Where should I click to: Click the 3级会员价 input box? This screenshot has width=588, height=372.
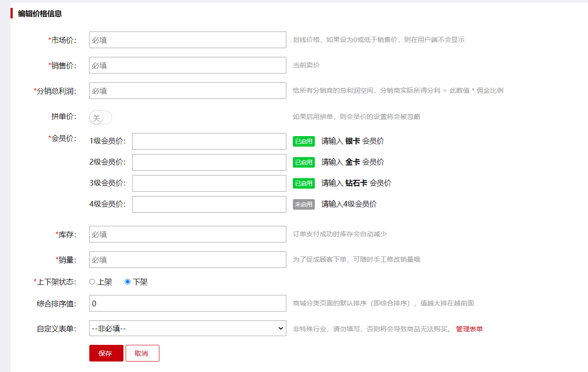tap(209, 183)
